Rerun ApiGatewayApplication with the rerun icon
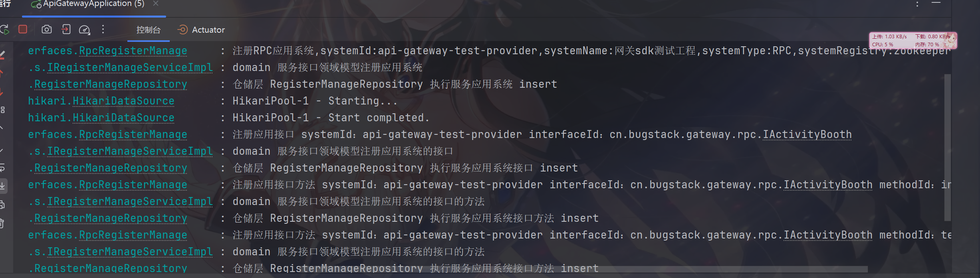Image resolution: width=980 pixels, height=278 pixels. [x=5, y=30]
